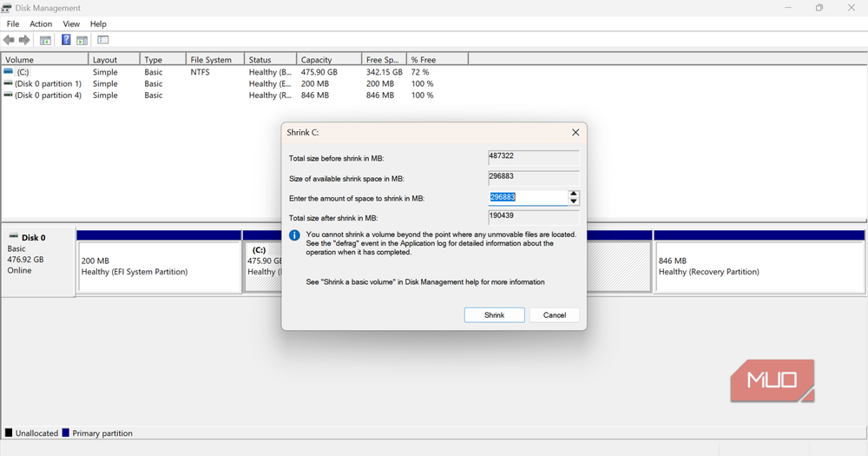Image resolution: width=868 pixels, height=456 pixels.
Task: Open the Help toolbar icon
Action: tap(66, 40)
